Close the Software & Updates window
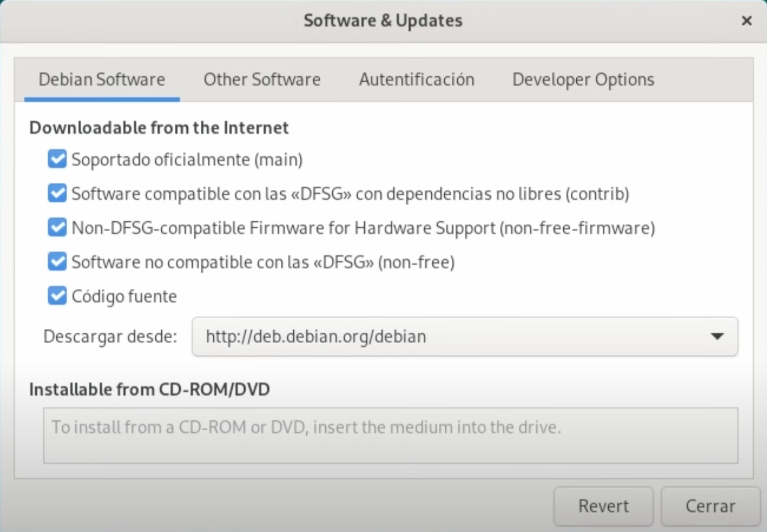The height and width of the screenshot is (532, 767). (x=746, y=21)
